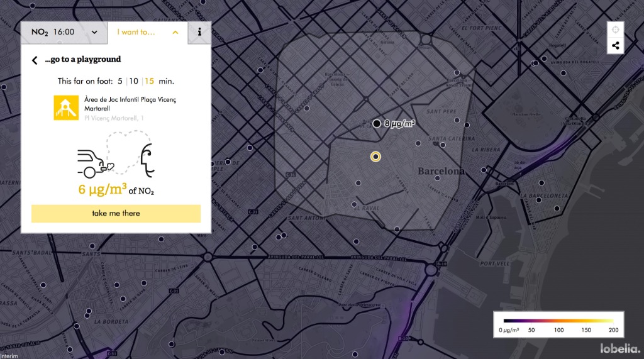644x359 pixels.
Task: Click the 'EL FORT PIENC' map label
Action: coord(482,28)
